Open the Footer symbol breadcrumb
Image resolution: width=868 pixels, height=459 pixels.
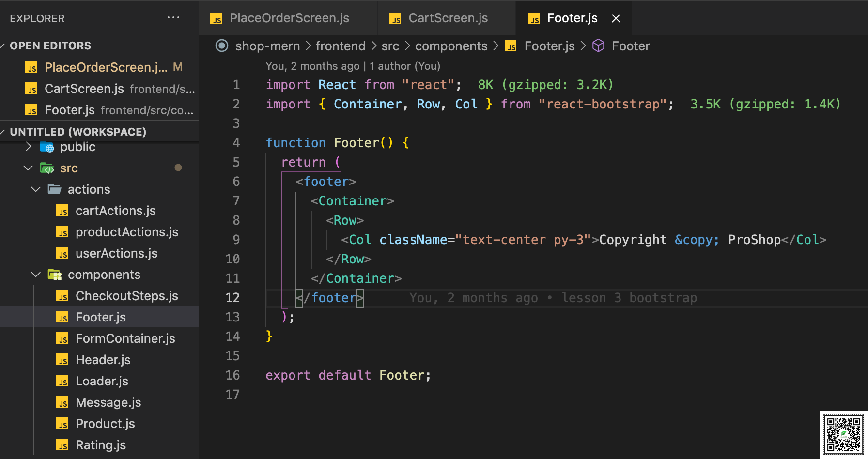pyautogui.click(x=630, y=46)
